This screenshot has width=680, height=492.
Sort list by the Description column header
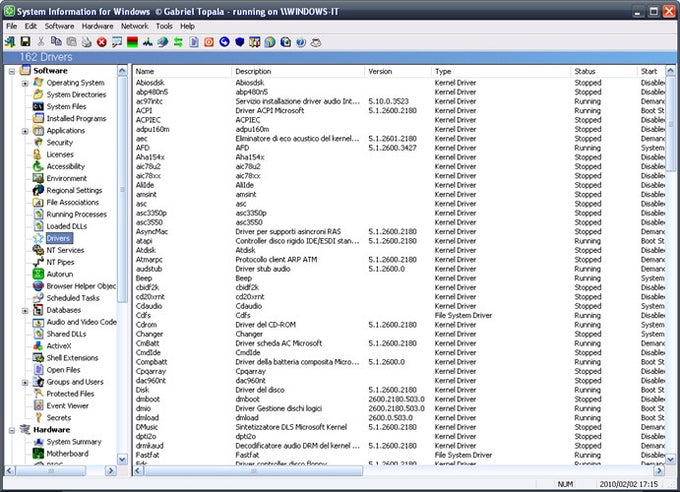[298, 71]
